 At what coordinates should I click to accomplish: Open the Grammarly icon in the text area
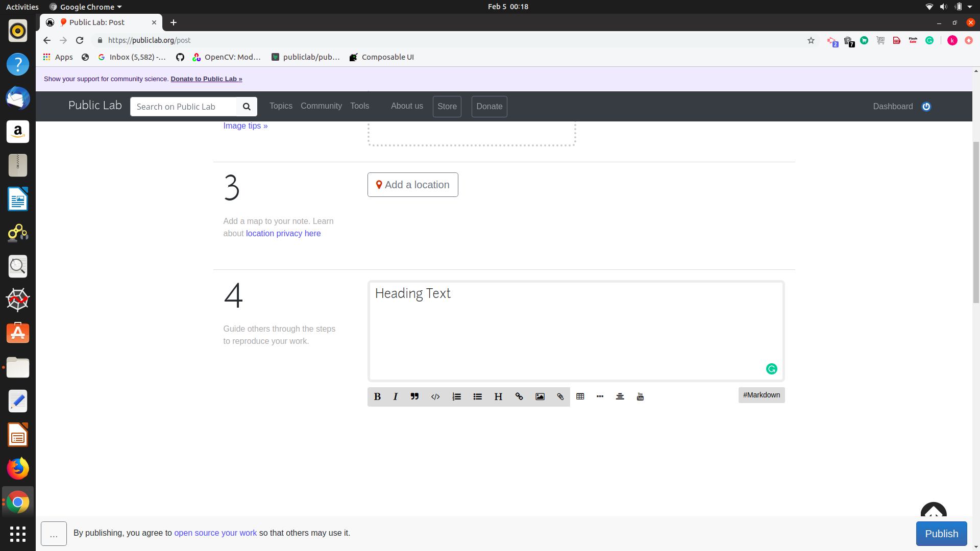(771, 368)
